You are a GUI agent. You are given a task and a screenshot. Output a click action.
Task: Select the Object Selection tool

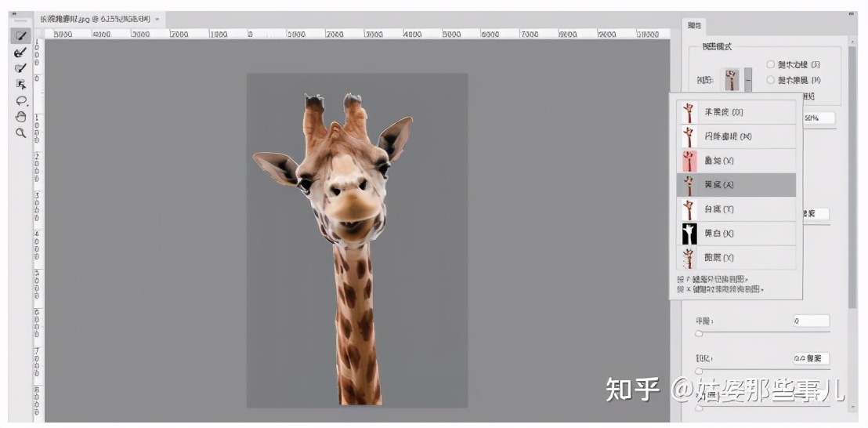point(21,84)
